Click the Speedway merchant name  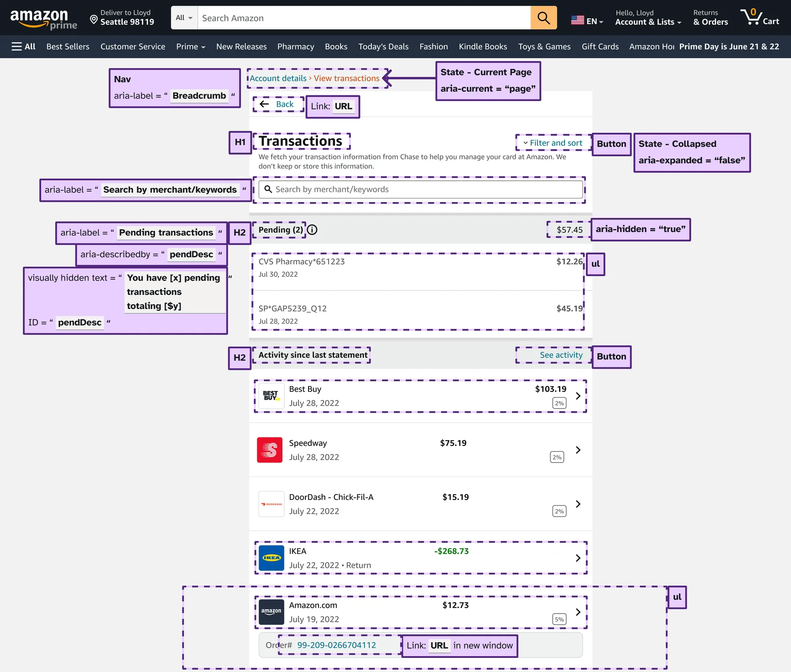(x=308, y=443)
